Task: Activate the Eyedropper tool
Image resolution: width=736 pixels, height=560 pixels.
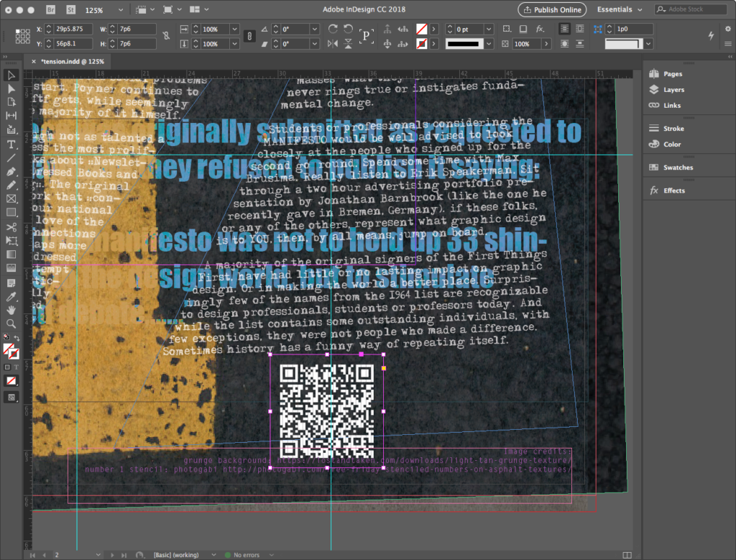Action: click(x=11, y=296)
